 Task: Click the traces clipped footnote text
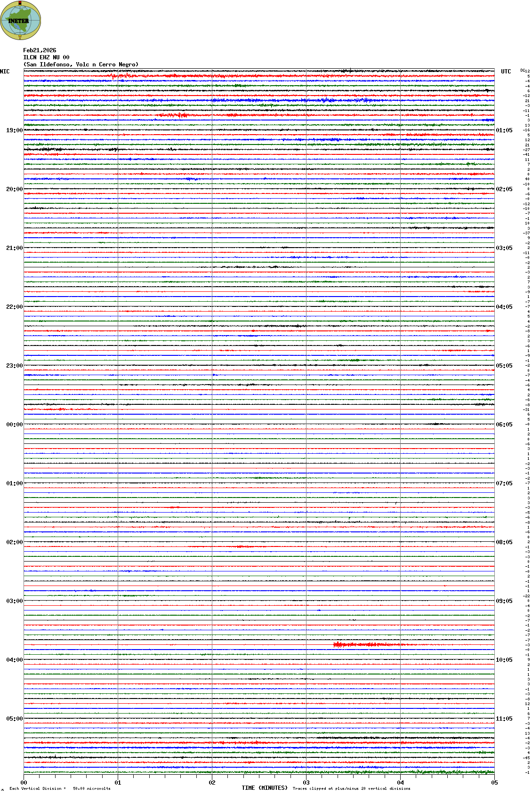point(351,788)
